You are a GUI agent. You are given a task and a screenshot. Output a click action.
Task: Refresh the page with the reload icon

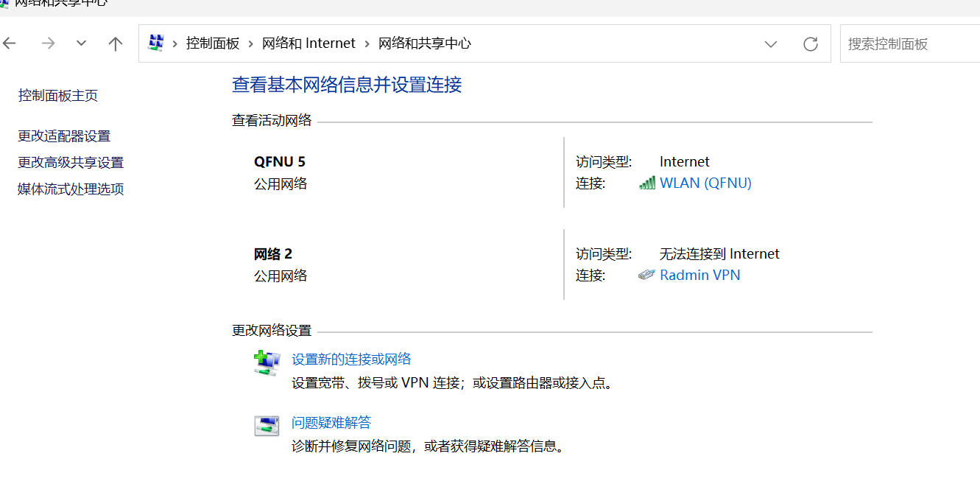pyautogui.click(x=811, y=44)
